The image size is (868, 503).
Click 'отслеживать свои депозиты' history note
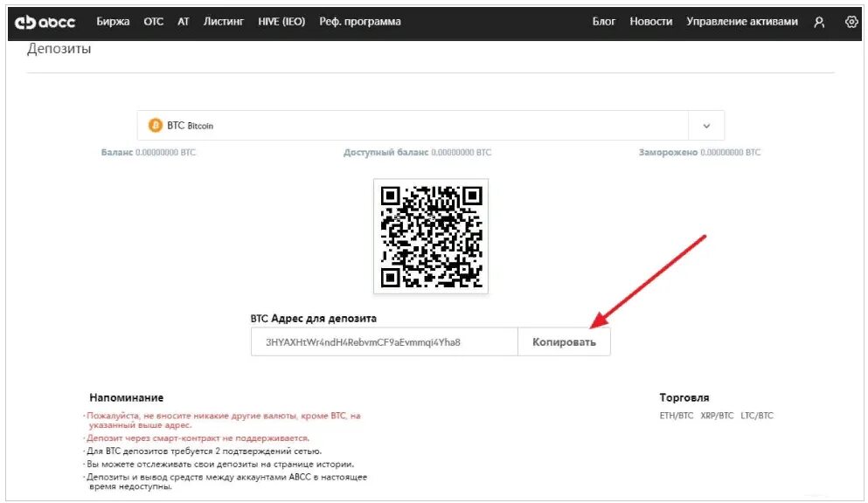219,465
